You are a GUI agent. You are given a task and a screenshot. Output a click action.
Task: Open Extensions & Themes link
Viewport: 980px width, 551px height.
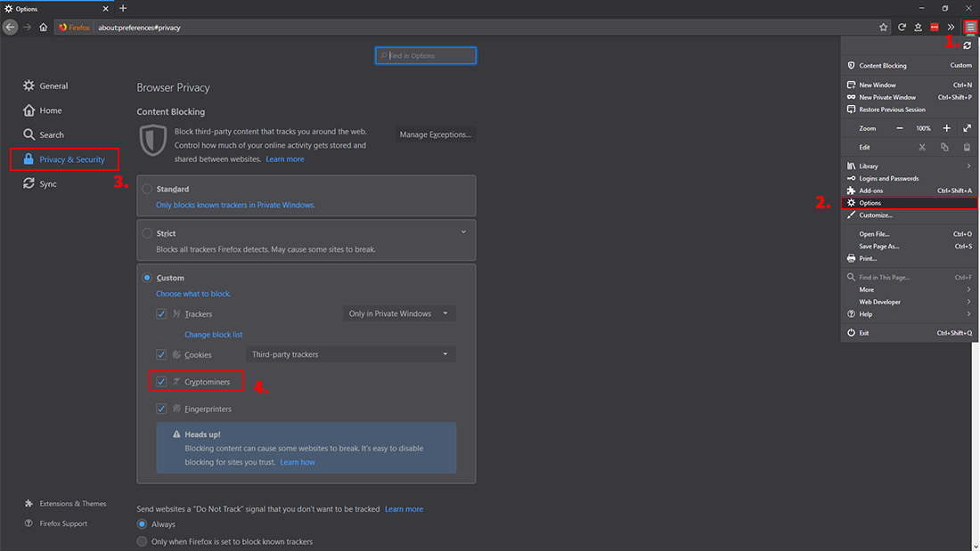(66, 504)
